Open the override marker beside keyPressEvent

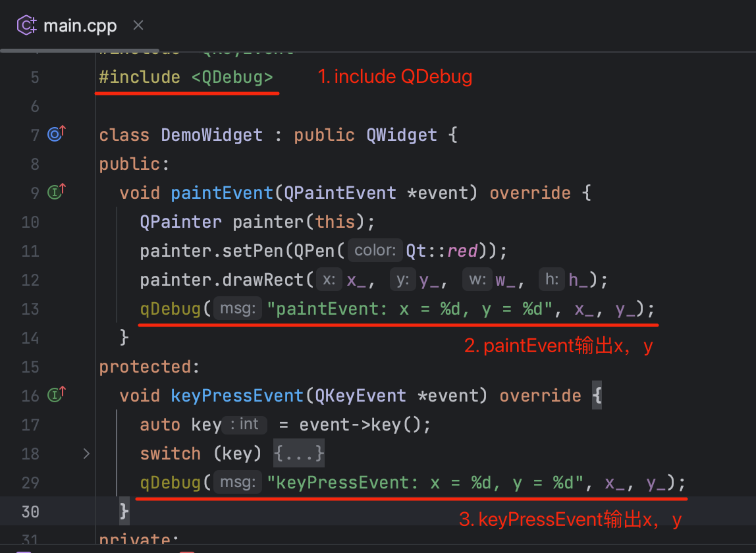point(57,394)
